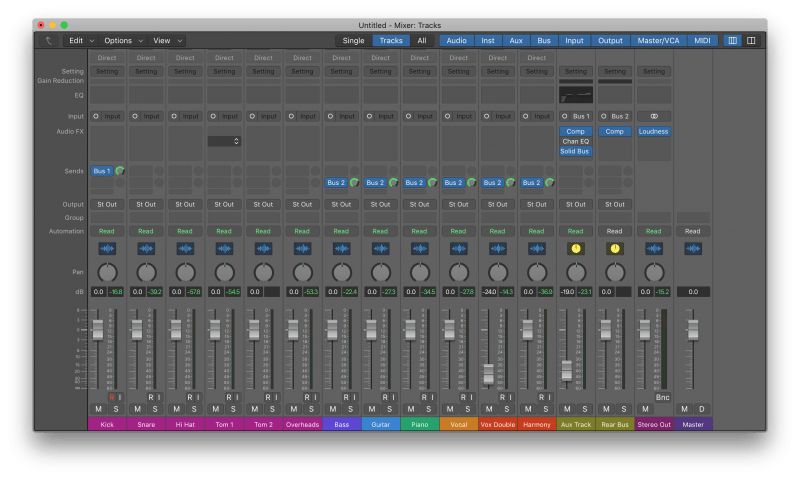Click the Kick track waveform icon

[x=107, y=248]
